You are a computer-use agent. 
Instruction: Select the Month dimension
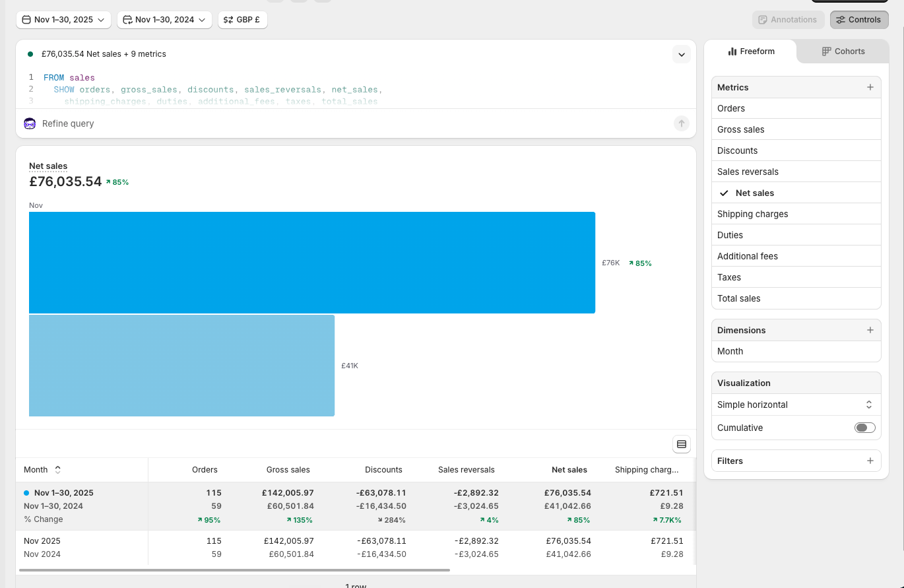(x=796, y=351)
